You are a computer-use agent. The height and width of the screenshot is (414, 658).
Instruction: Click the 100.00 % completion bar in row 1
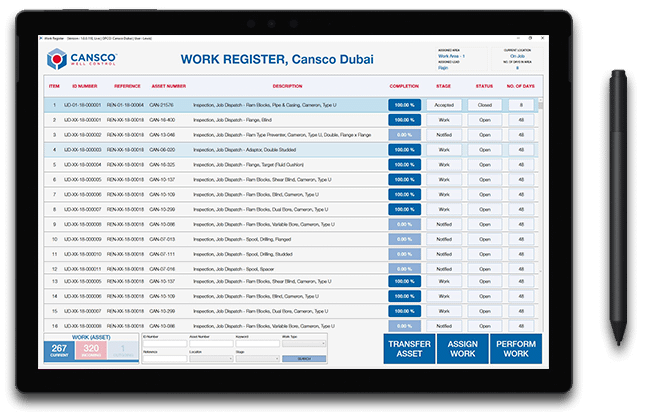coord(405,105)
